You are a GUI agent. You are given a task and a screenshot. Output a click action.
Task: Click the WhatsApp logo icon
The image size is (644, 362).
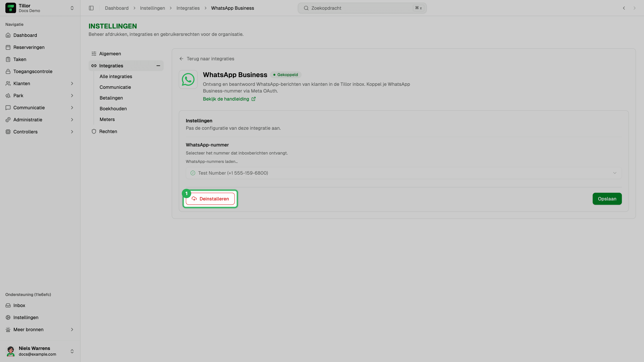click(188, 79)
